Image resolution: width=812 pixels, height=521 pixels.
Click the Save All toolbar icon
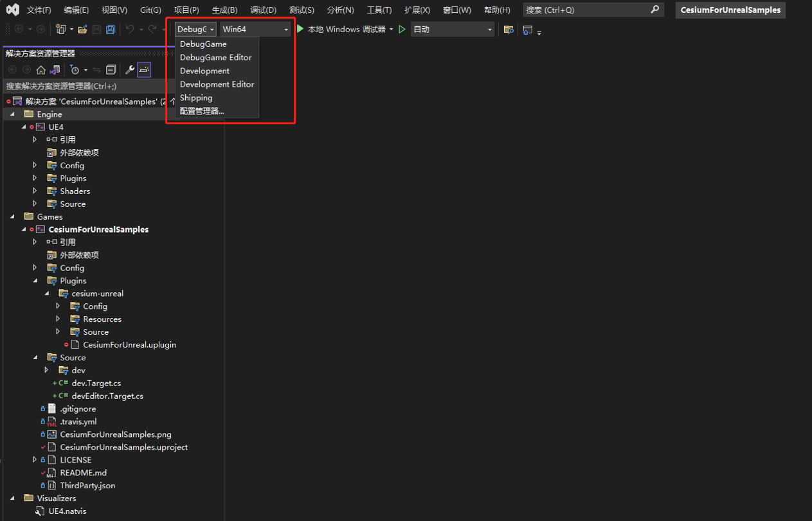tap(111, 30)
